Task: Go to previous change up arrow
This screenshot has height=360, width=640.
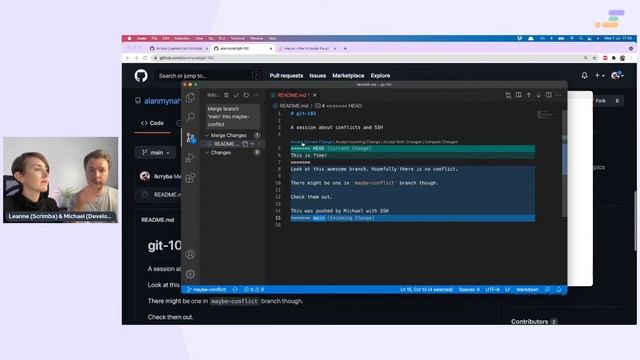Action: 529,95
